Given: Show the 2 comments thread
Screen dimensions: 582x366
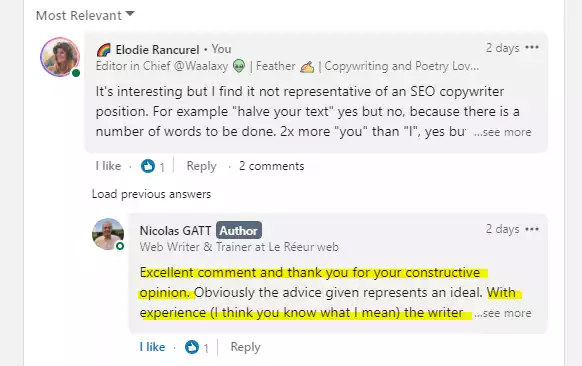Looking at the screenshot, I should point(271,166).
